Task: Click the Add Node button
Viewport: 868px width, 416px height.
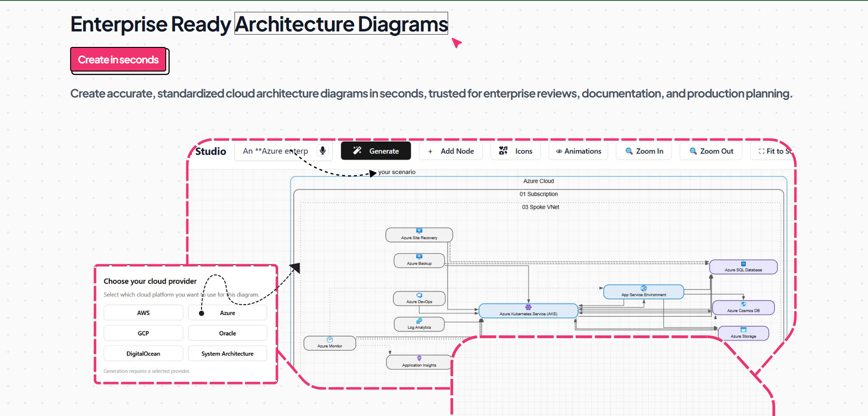Action: coord(450,150)
